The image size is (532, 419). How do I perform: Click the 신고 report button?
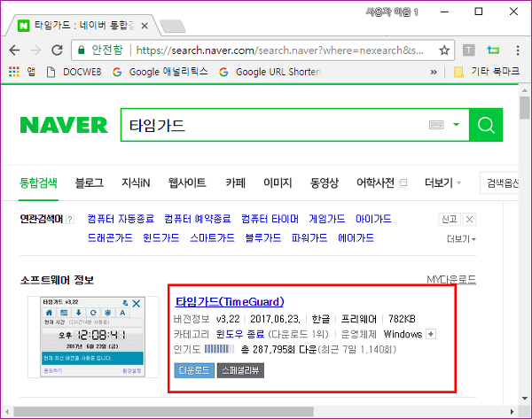450,220
